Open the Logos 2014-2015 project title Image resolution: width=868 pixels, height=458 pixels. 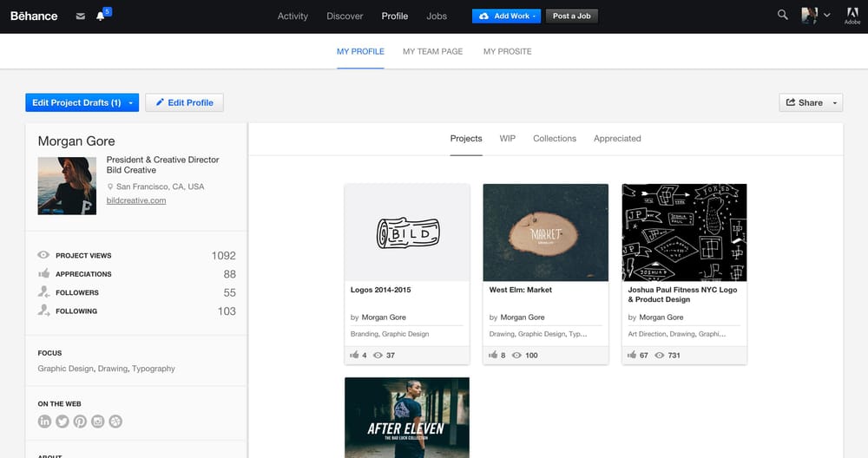click(381, 290)
